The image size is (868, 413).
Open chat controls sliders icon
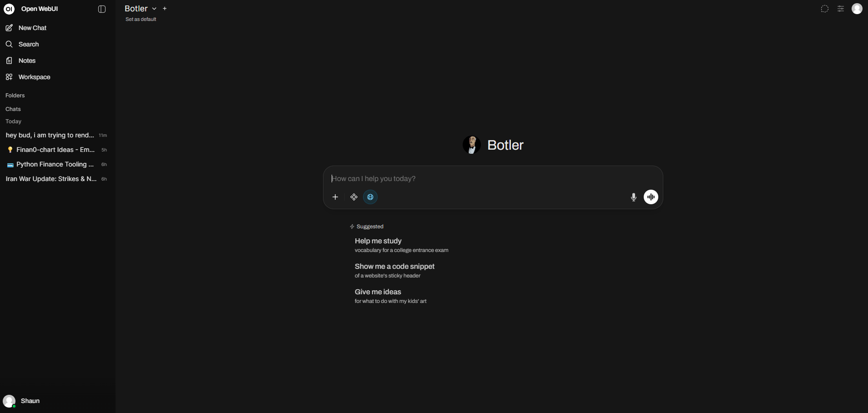pos(841,9)
